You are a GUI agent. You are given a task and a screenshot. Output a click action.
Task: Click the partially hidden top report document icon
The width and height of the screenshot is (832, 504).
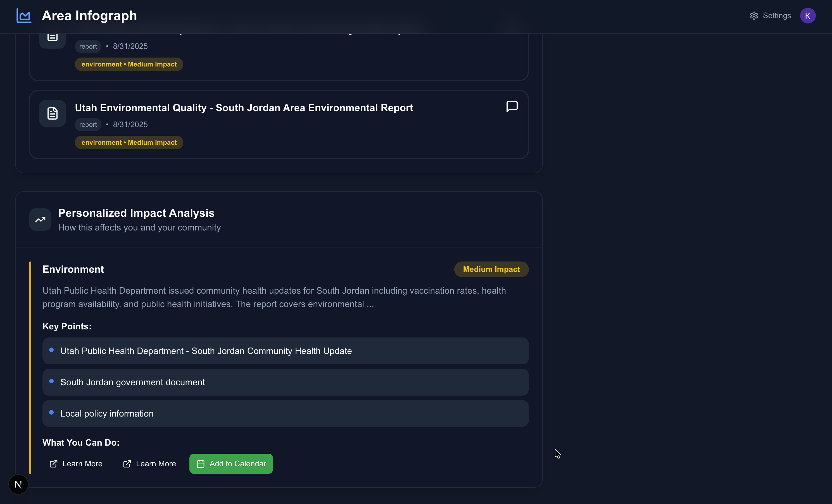tap(52, 39)
